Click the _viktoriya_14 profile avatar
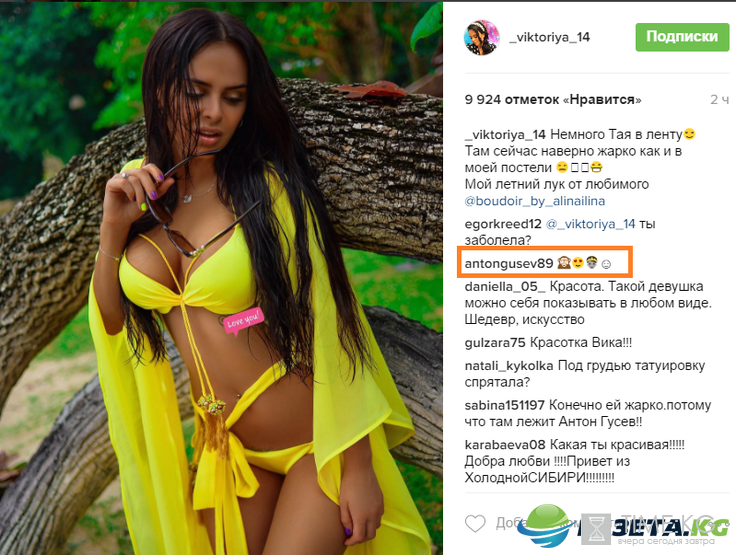Screen dimensions: 736x555 [x=482, y=38]
